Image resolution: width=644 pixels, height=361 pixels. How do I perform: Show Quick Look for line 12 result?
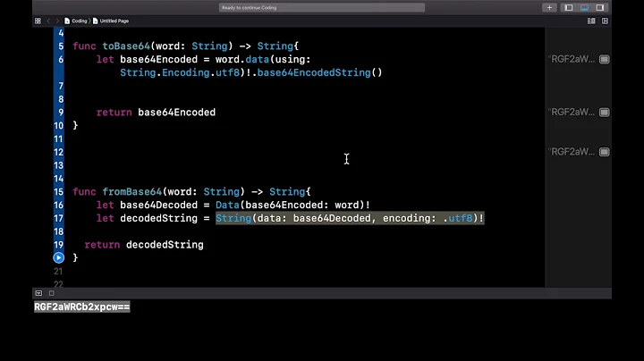tap(604, 152)
